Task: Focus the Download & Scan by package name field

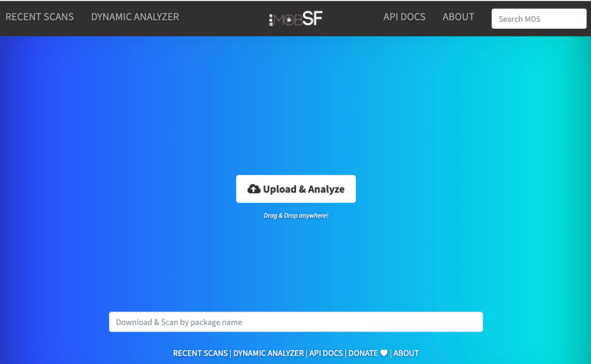Action: coord(296,322)
